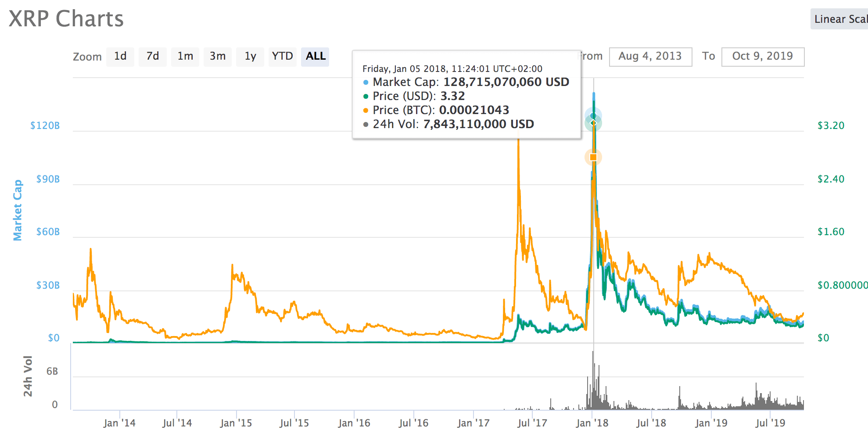Screen dimensions: 868x444
Task: Click the Jul '16 axis label
Action: [413, 423]
